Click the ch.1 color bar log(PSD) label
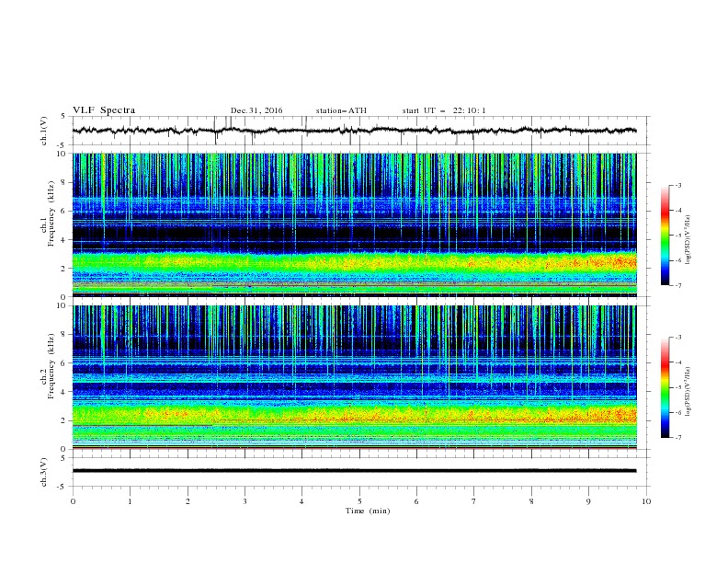Screen dimensions: 728x563 coord(688,240)
